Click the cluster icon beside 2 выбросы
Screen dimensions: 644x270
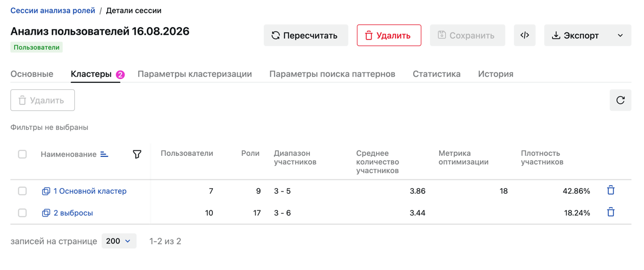[46, 213]
